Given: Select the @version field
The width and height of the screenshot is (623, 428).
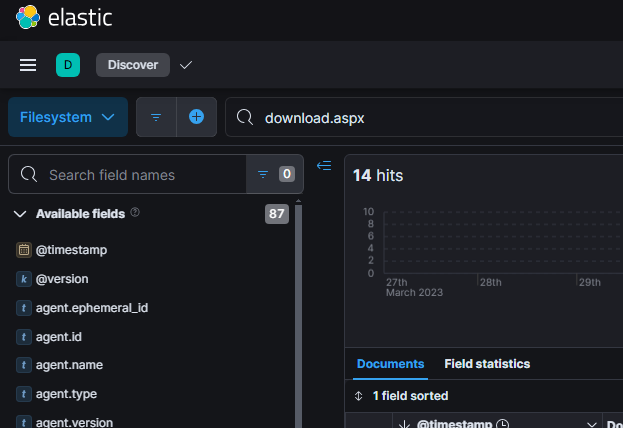Looking at the screenshot, I should [62, 279].
